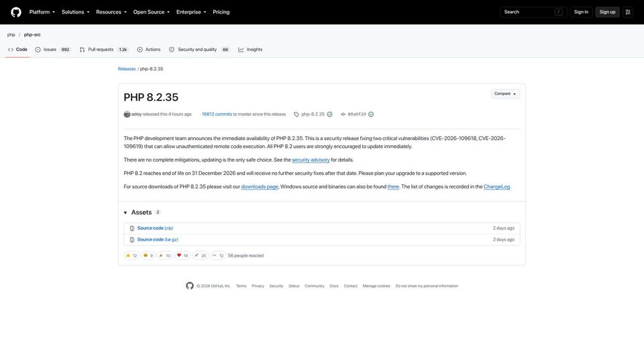Collapse the Assets section
The image size is (644, 362).
pyautogui.click(x=142, y=213)
